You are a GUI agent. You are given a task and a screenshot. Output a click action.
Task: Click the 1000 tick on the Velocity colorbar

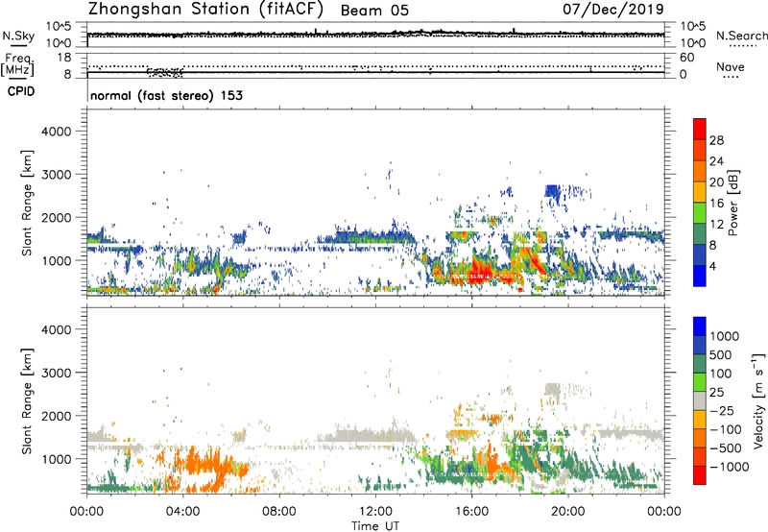click(725, 336)
